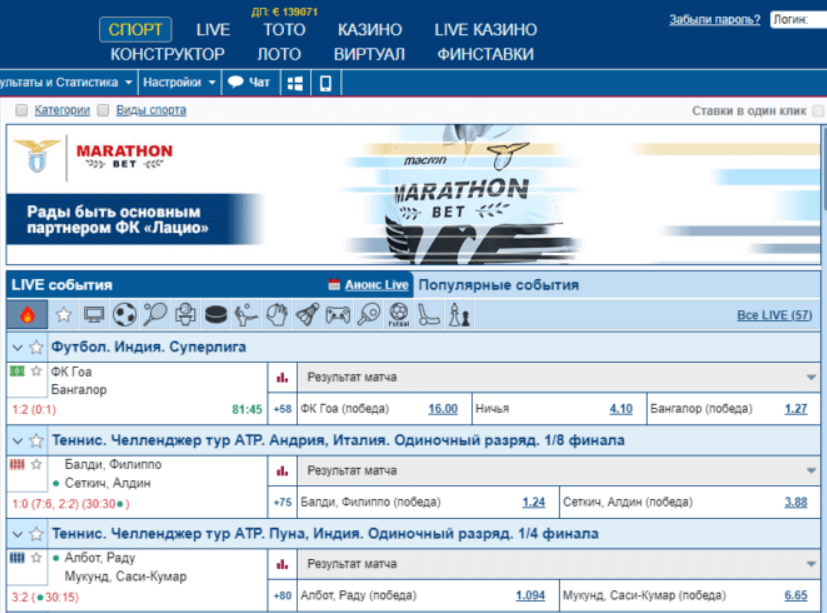Image resolution: width=827 pixels, height=613 pixels.
Task: Go to the ТОТО section
Action: 284,30
